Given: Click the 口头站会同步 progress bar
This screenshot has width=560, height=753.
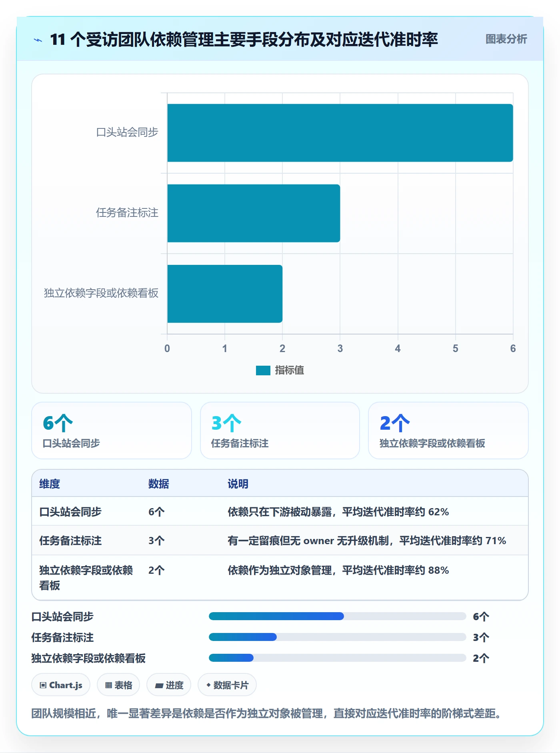Looking at the screenshot, I should click(338, 616).
